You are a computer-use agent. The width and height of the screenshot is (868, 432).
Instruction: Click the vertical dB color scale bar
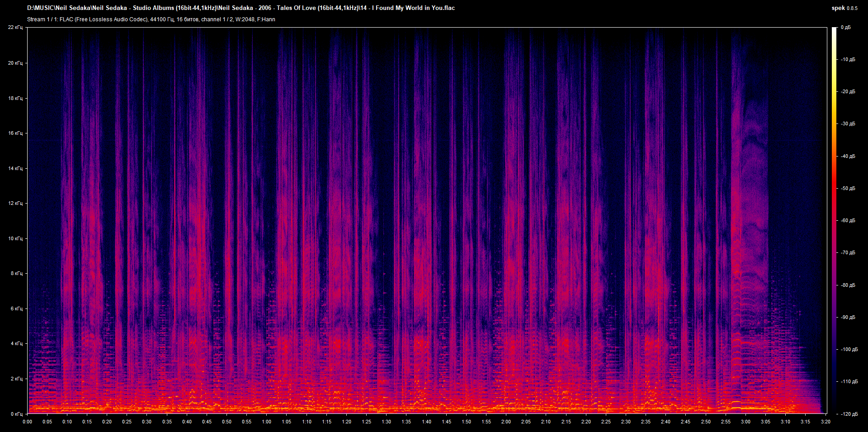[x=834, y=220]
